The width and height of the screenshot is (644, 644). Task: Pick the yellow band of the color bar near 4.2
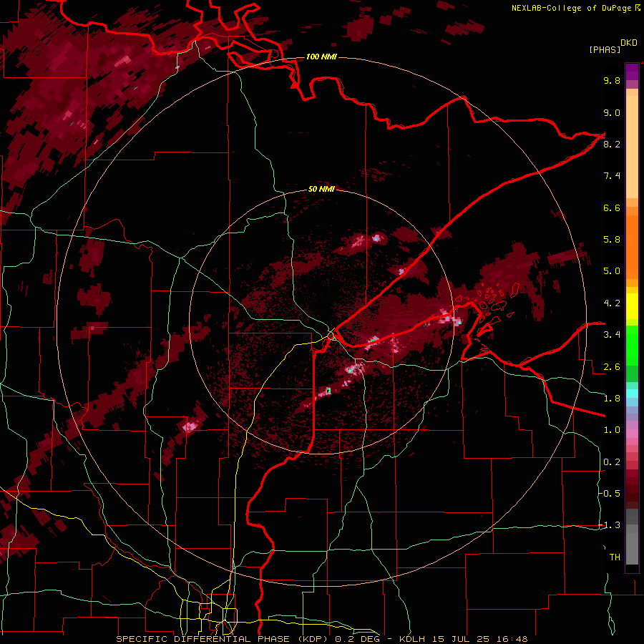[632, 306]
